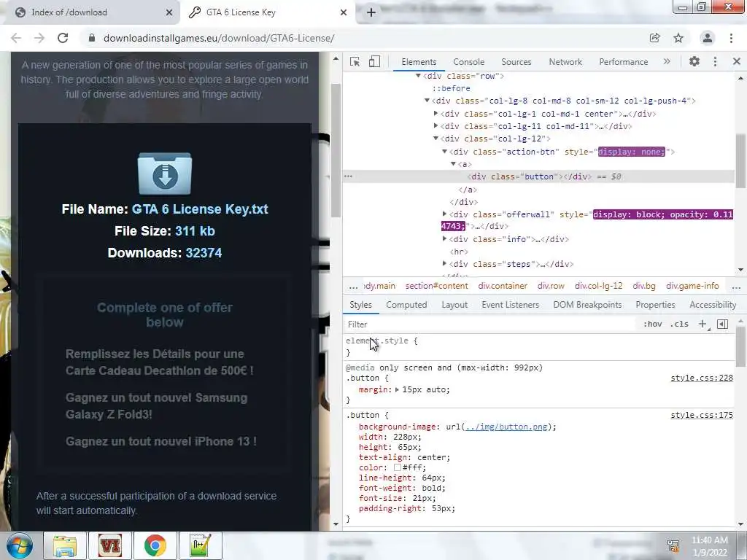This screenshot has width=747, height=560.
Task: Toggle the :hov element state panel
Action: point(653,324)
